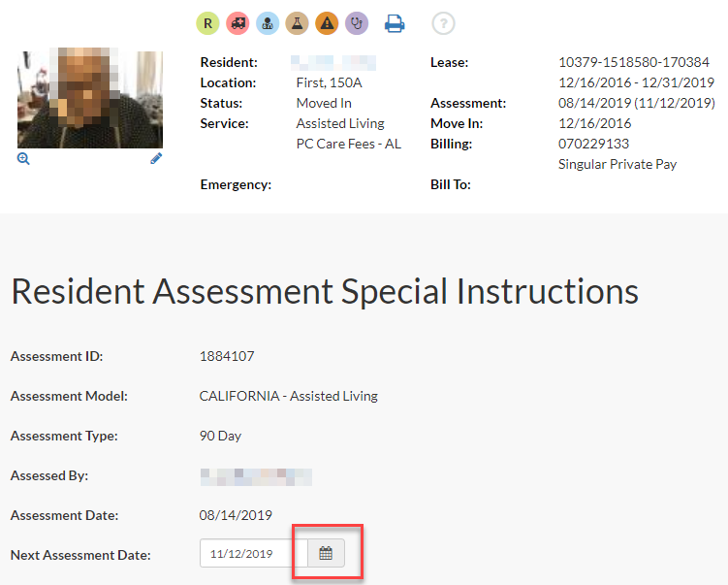This screenshot has width=728, height=585.
Task: Click the billing number 070229133
Action: click(x=593, y=144)
